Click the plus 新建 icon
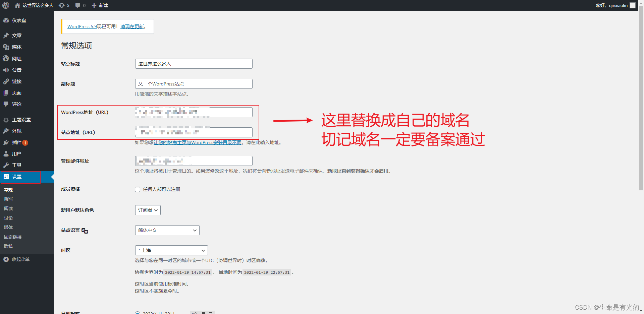Viewport: 644px width, 314px height. tap(94, 5)
